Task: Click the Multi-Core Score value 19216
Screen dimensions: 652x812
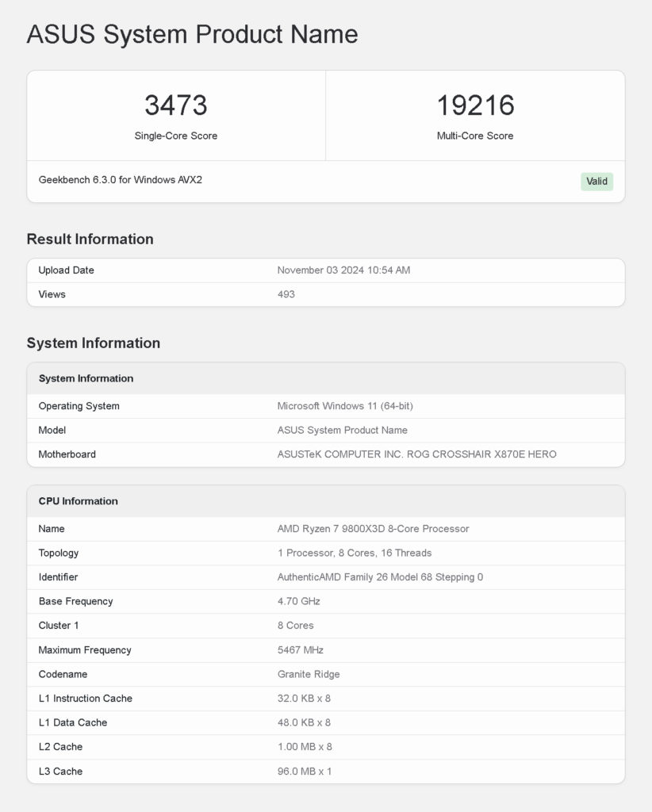Action: pos(475,105)
